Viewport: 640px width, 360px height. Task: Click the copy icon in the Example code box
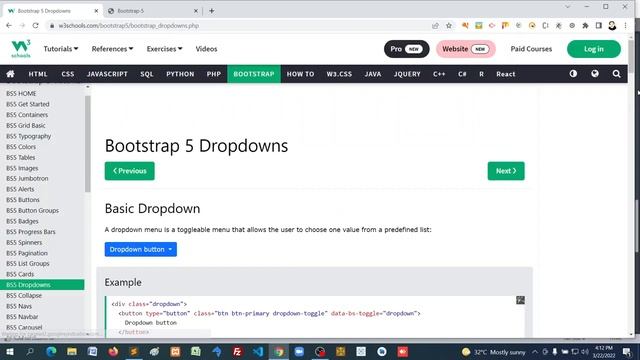(x=520, y=300)
